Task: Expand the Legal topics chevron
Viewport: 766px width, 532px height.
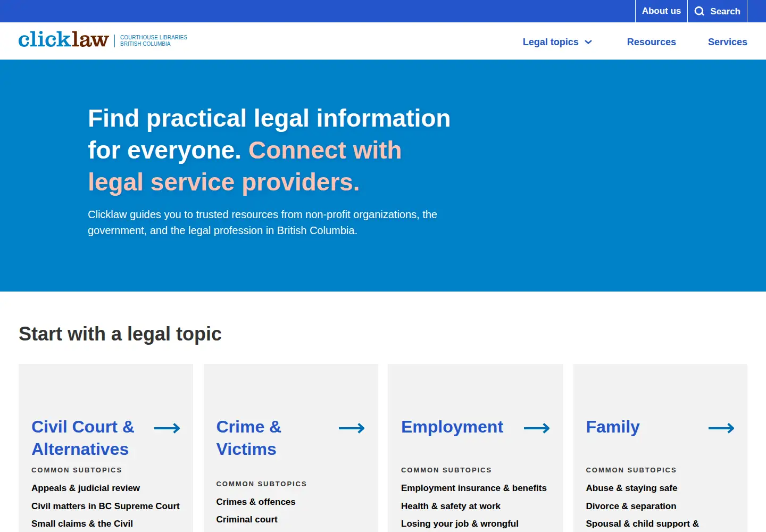Action: 588,42
